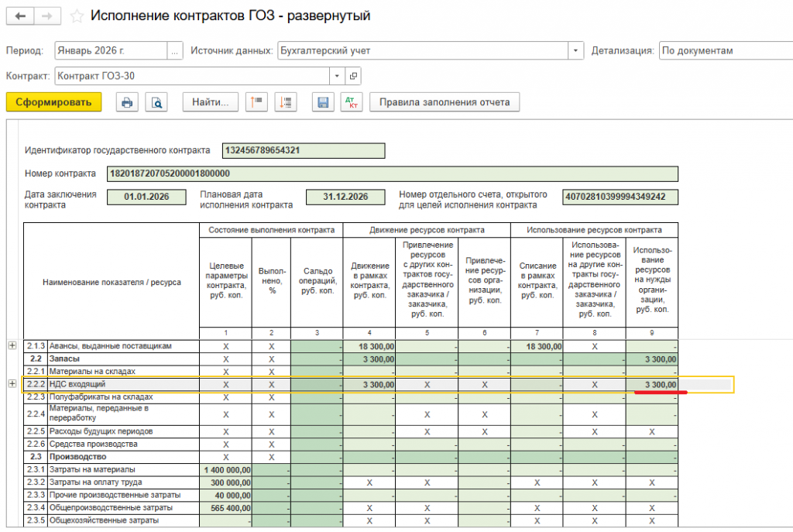This screenshot has width=793, height=532.
Task: Select the 18 300,00 cell in Списание column
Action: 537,346
